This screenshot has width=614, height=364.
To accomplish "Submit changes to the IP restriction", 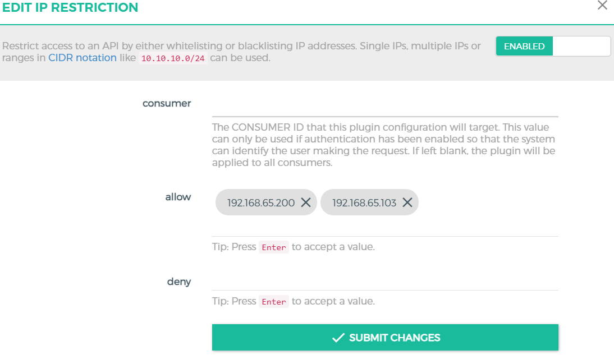I will [x=385, y=338].
